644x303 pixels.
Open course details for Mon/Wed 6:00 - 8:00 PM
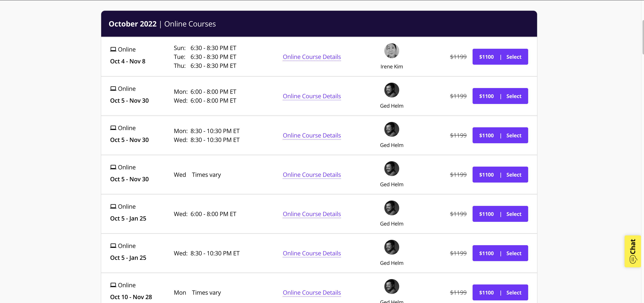(x=312, y=96)
